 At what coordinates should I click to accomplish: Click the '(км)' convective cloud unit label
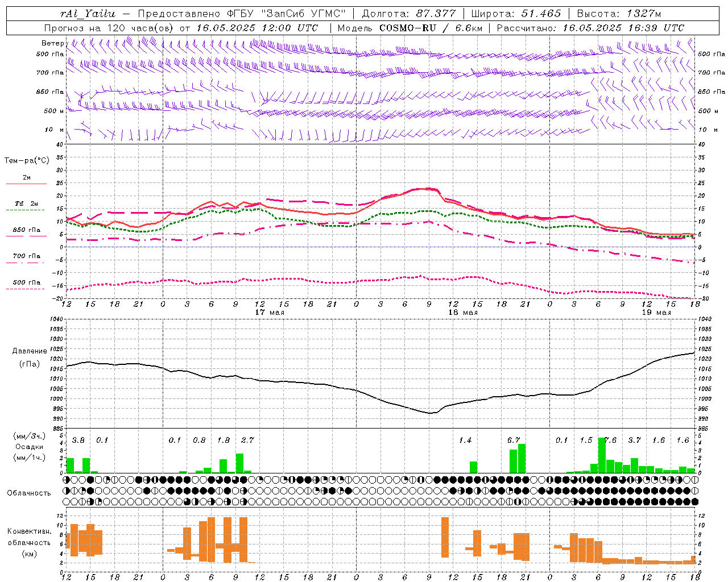[x=29, y=553]
